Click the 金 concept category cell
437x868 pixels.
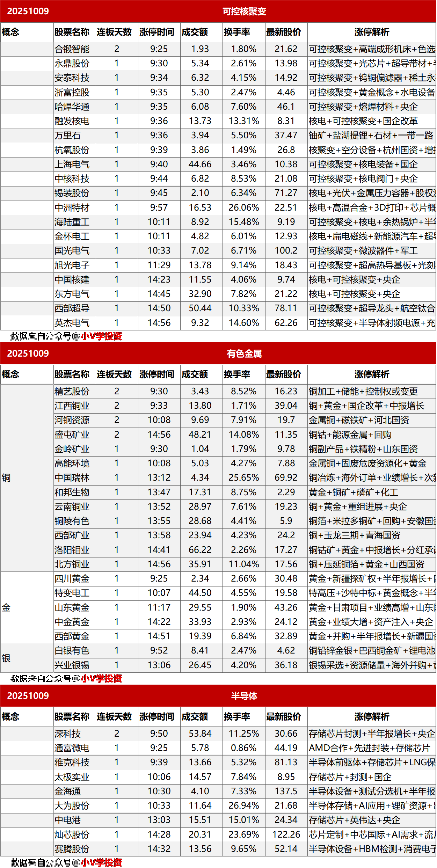(x=6, y=608)
